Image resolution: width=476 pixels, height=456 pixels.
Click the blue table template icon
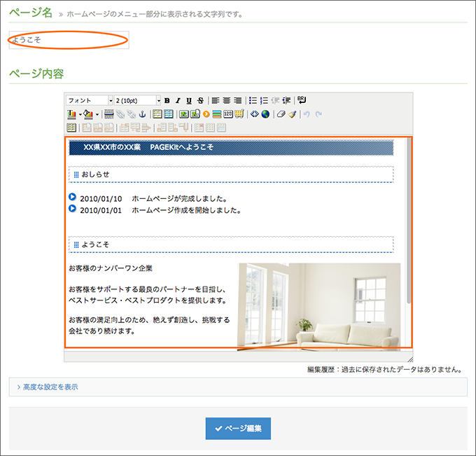click(169, 114)
